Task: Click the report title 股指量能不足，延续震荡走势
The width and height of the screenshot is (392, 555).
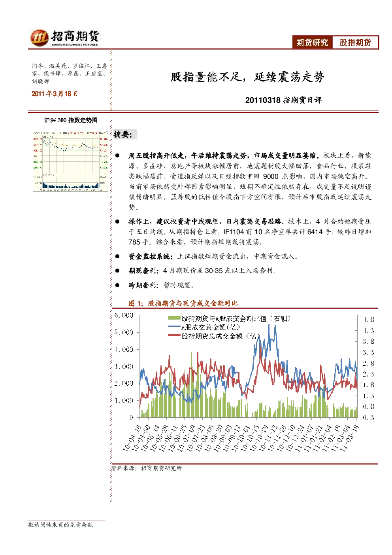Action: (x=247, y=77)
